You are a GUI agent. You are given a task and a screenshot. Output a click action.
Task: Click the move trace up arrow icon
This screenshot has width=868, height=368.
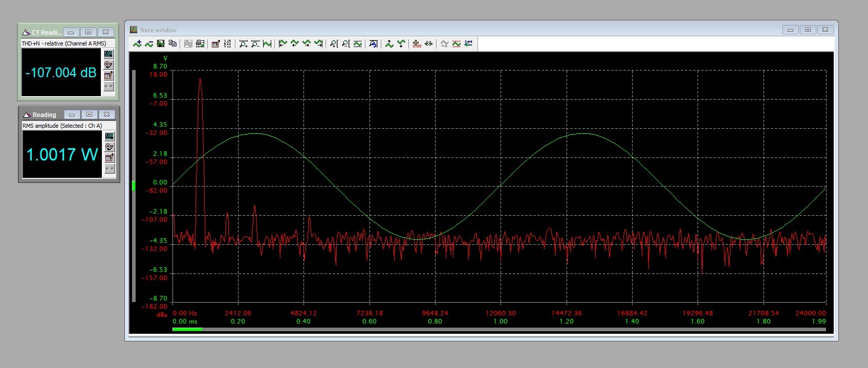[x=389, y=44]
